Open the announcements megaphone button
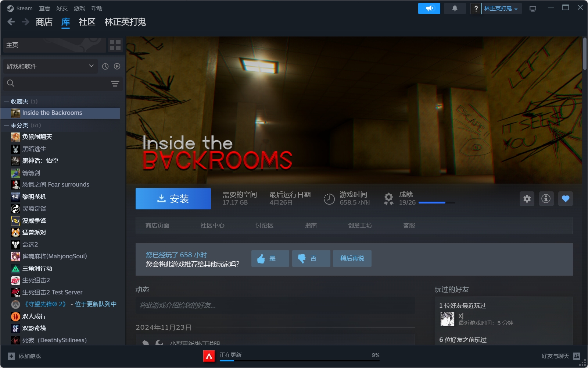This screenshot has height=368, width=588. (x=429, y=8)
